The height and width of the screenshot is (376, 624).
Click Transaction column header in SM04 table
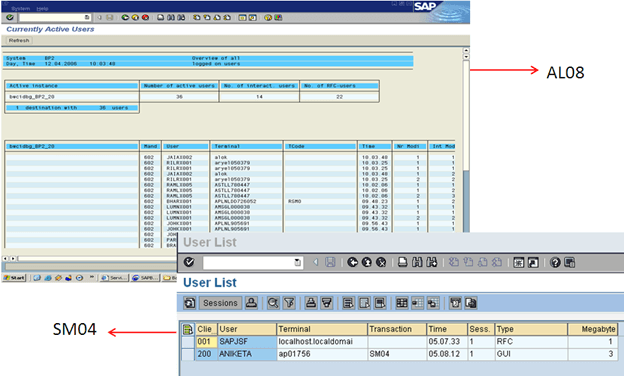point(397,329)
